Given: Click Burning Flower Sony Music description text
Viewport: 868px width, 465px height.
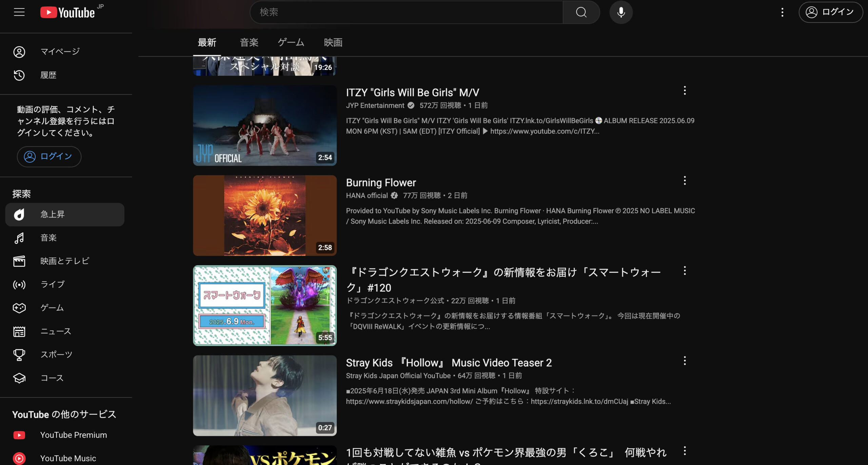Looking at the screenshot, I should coord(520,216).
